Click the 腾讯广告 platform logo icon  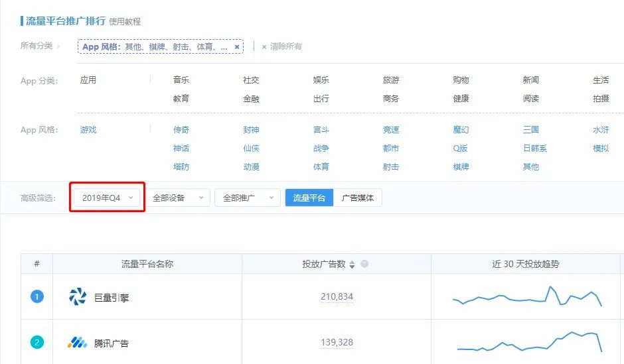(x=78, y=342)
